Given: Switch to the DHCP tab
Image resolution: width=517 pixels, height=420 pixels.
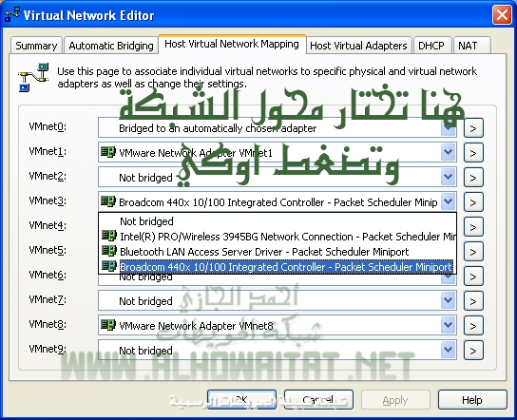Looking at the screenshot, I should [431, 46].
